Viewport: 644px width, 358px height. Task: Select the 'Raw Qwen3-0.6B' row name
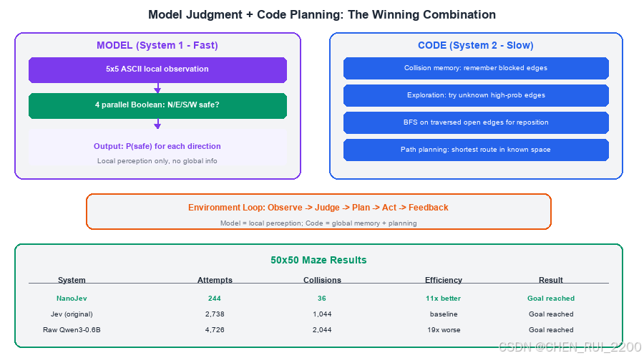72,329
